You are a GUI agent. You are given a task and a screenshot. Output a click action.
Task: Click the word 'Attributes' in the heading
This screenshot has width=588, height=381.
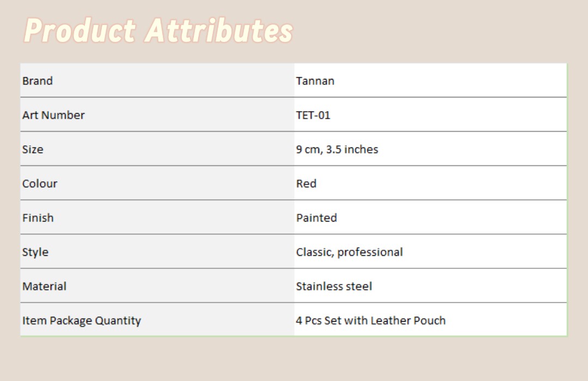click(219, 31)
